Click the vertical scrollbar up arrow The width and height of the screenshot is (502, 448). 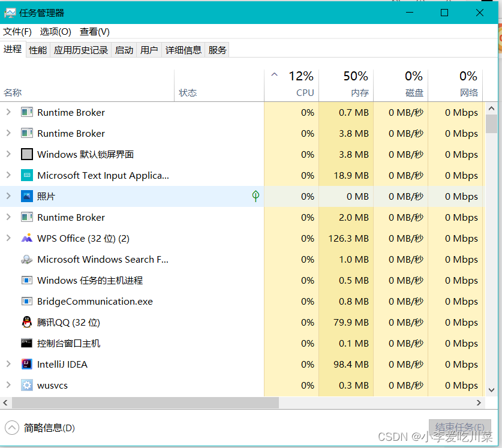(x=491, y=109)
